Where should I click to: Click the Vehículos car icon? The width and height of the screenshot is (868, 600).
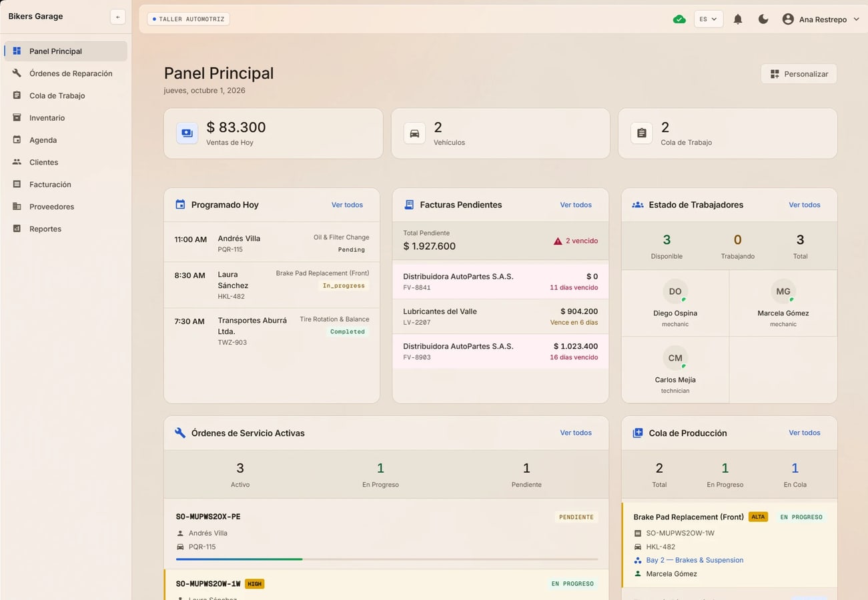click(x=414, y=133)
